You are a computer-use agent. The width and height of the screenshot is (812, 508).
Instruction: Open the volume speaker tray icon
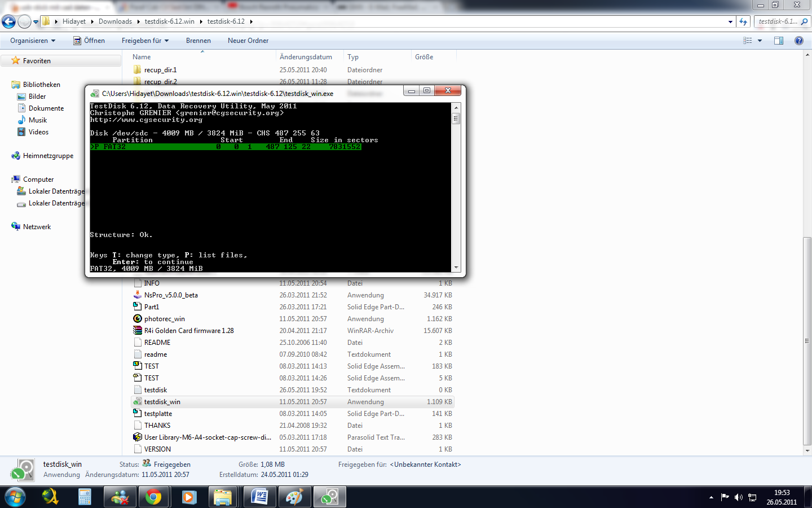coord(738,497)
